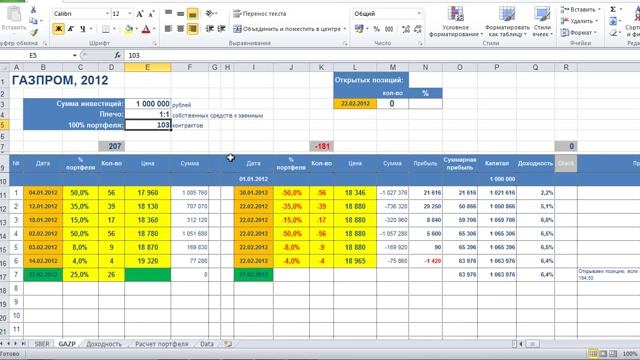Toggle bold formatting (Ж button)

tap(58, 29)
